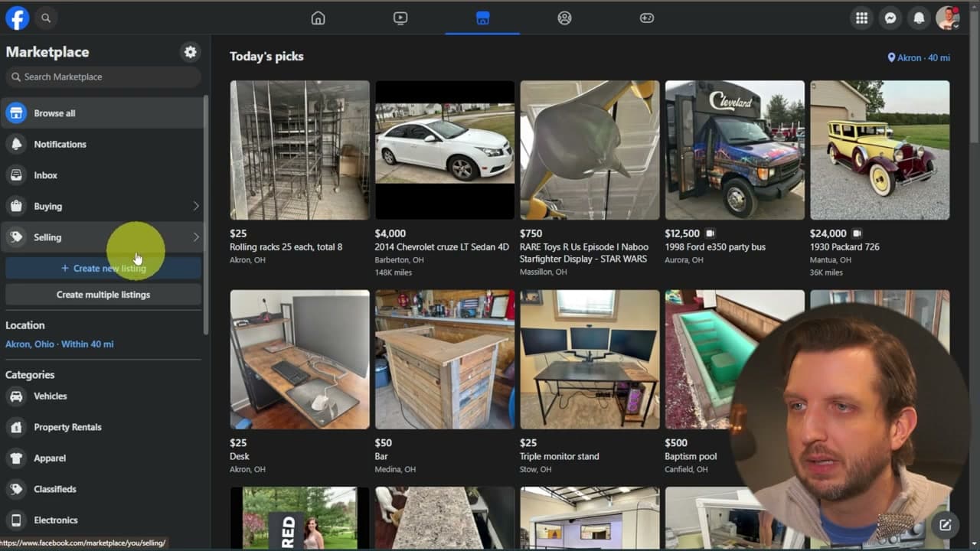Screen dimensions: 980x551
Task: Click the new message compose icon
Action: [x=946, y=525]
